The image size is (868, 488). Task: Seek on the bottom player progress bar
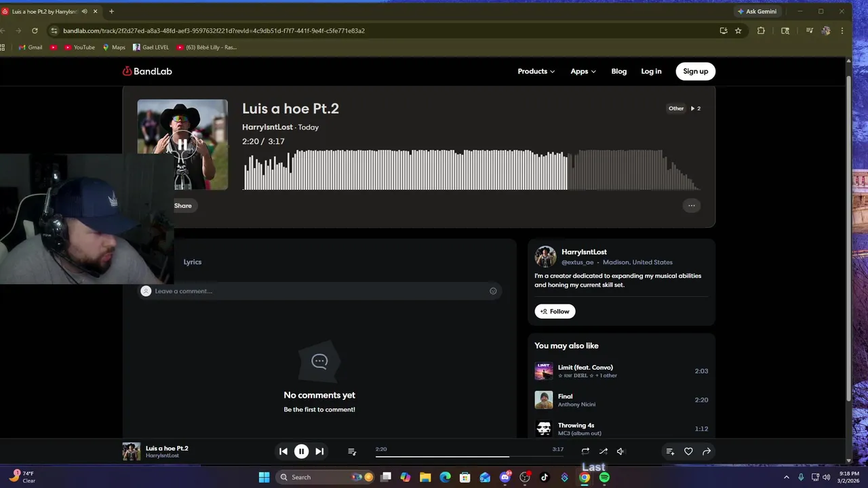469,456
